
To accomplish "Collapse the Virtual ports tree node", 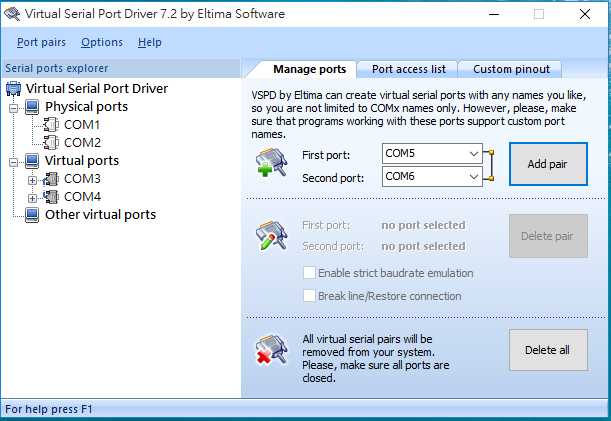I will pyautogui.click(x=14, y=162).
